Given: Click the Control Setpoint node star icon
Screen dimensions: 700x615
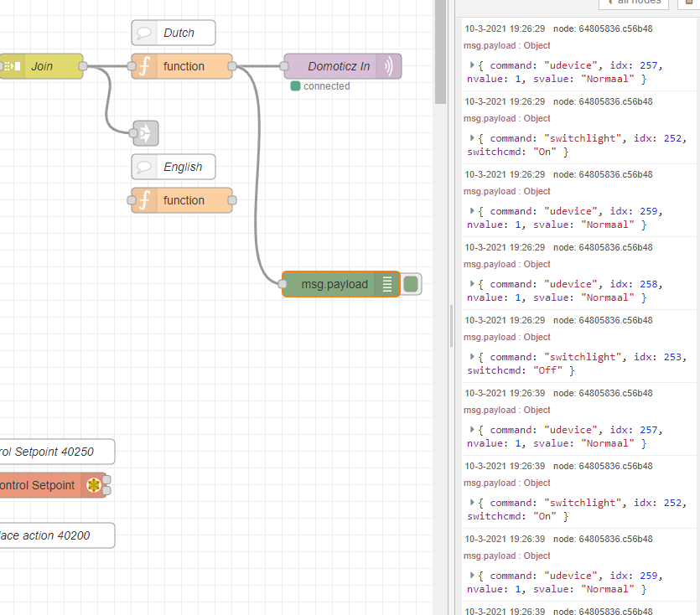Looking at the screenshot, I should click(x=93, y=485).
